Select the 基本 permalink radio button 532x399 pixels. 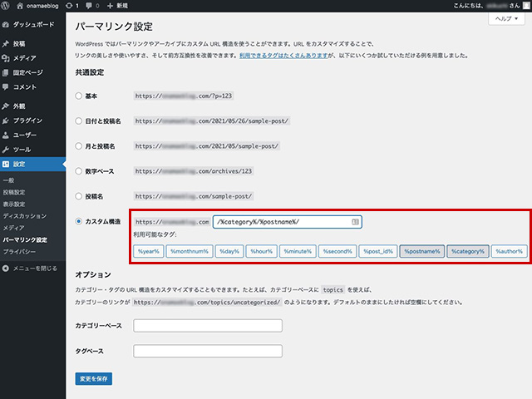(x=78, y=96)
